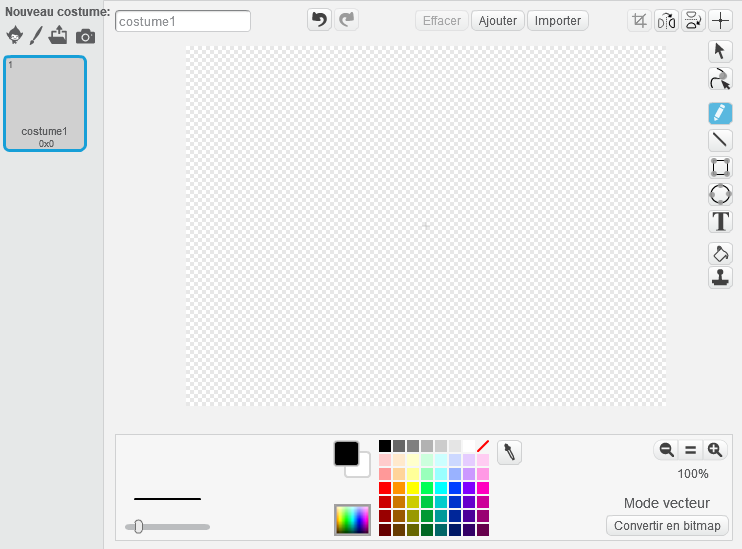Set the costume center crosshair
This screenshot has height=549, width=742.
(720, 20)
